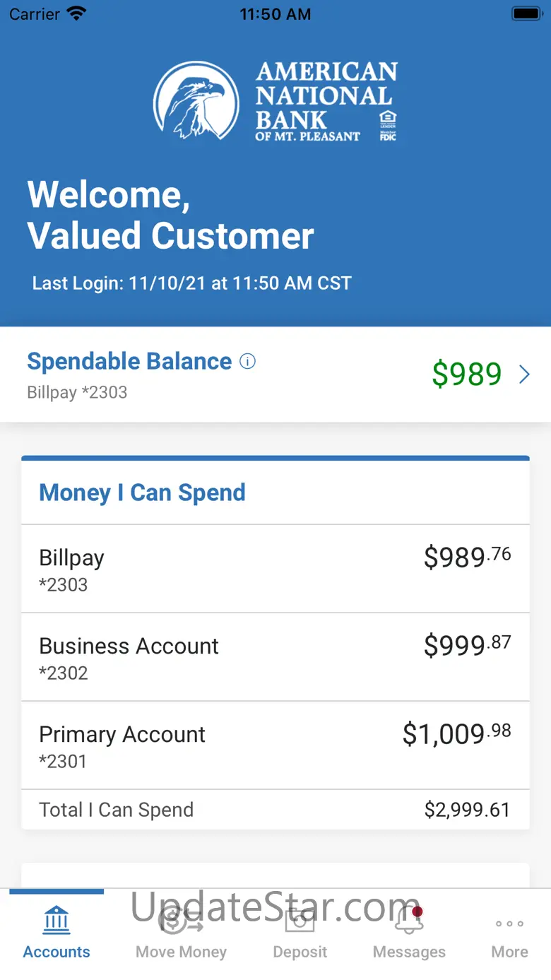Open Primary Account *2301 details
The width and height of the screenshot is (551, 980).
pos(275,745)
